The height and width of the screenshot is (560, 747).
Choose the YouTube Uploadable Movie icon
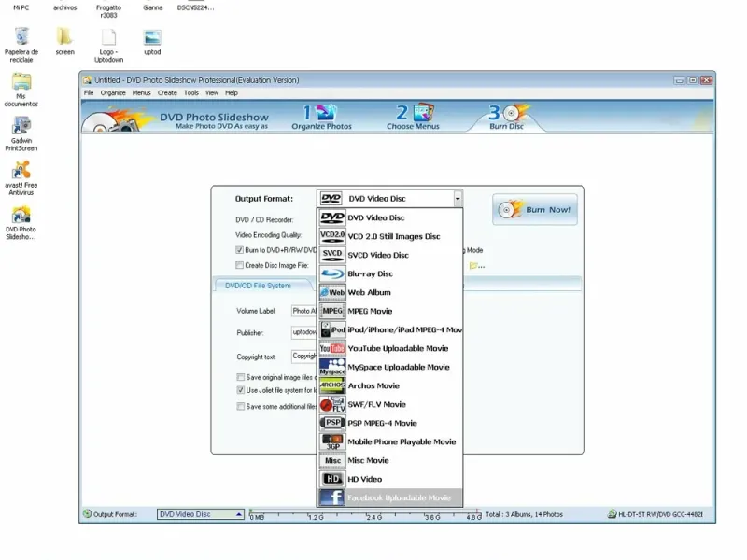(332, 348)
